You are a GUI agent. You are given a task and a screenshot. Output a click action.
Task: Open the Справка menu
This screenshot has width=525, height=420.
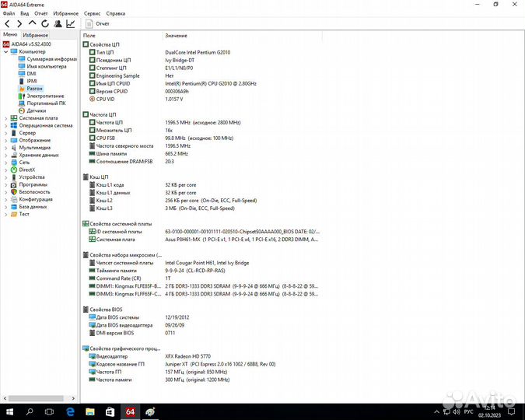(116, 13)
